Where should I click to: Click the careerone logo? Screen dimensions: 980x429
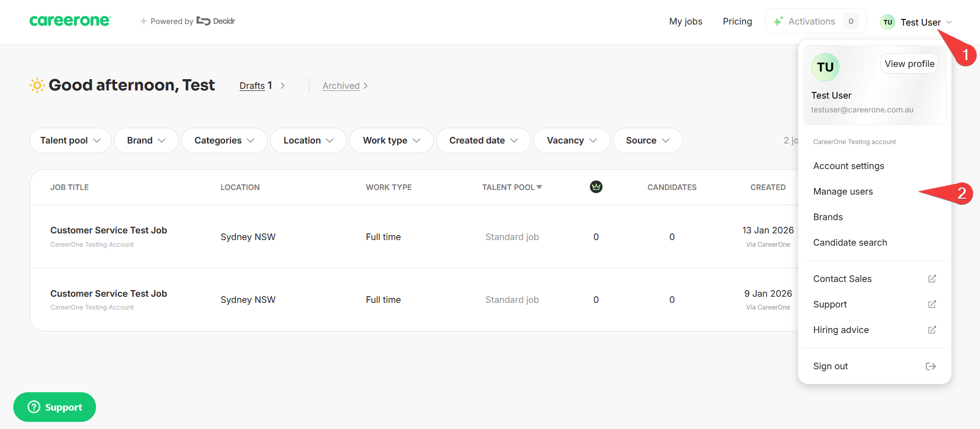(x=70, y=20)
